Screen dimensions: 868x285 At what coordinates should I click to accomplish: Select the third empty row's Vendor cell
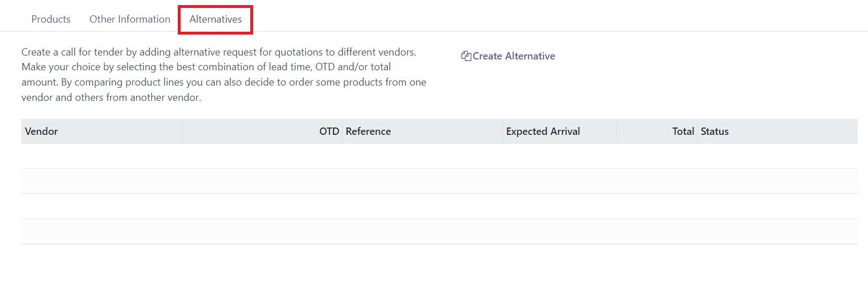tap(101, 206)
